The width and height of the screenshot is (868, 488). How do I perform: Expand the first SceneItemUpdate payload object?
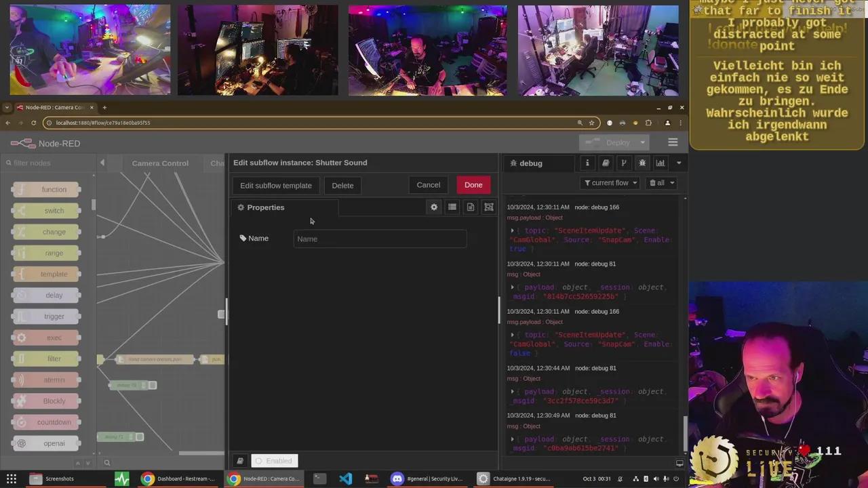coord(512,231)
